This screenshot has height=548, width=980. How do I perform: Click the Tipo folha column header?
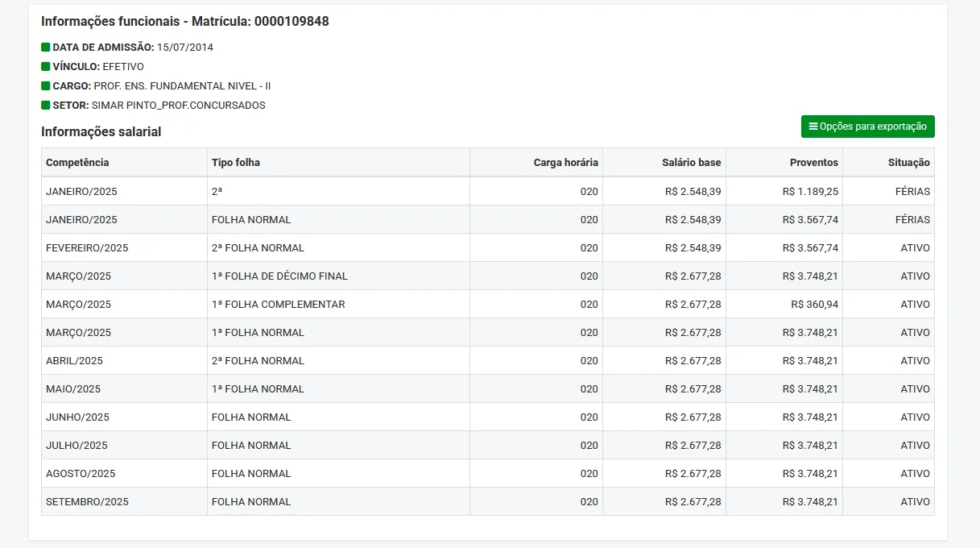pos(236,163)
